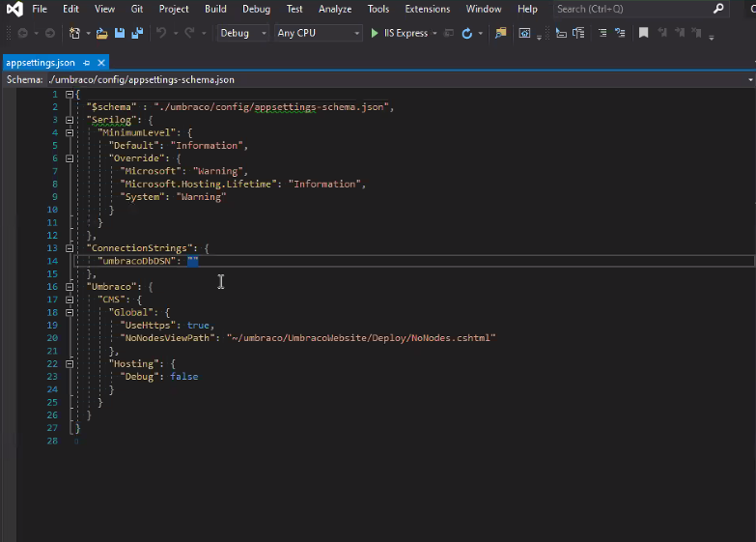Click the IIS Express run button label
This screenshot has width=756, height=542.
pos(406,33)
